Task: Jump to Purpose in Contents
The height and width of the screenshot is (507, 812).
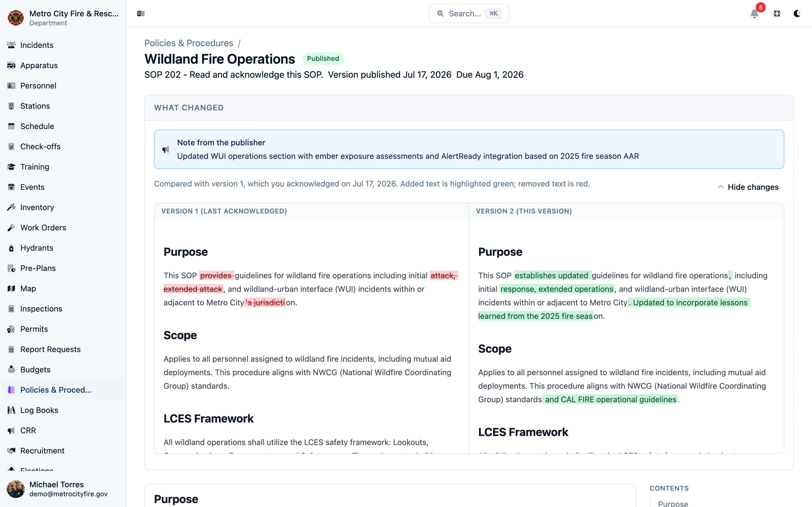Action: pyautogui.click(x=673, y=503)
